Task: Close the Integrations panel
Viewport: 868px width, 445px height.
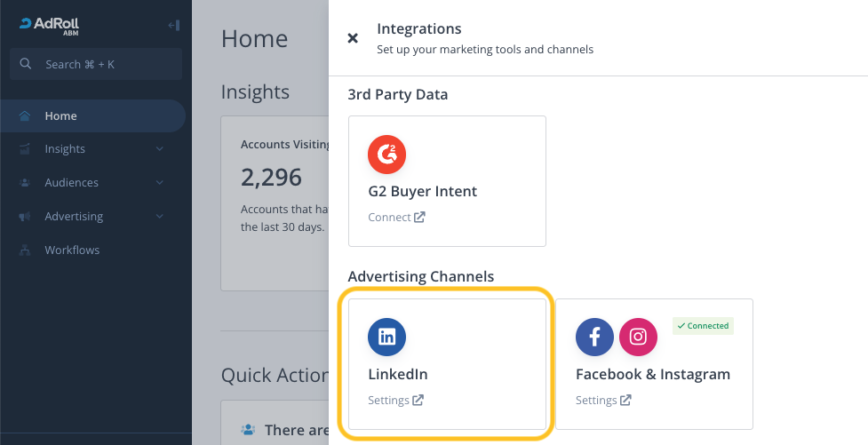Action: (x=353, y=38)
